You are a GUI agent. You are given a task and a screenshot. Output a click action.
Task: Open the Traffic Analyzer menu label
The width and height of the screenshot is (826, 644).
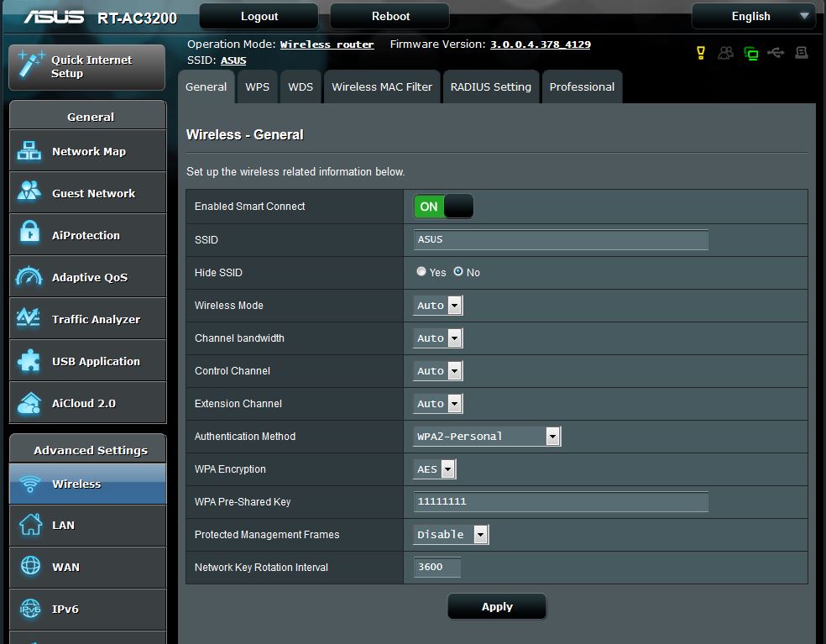coord(96,319)
